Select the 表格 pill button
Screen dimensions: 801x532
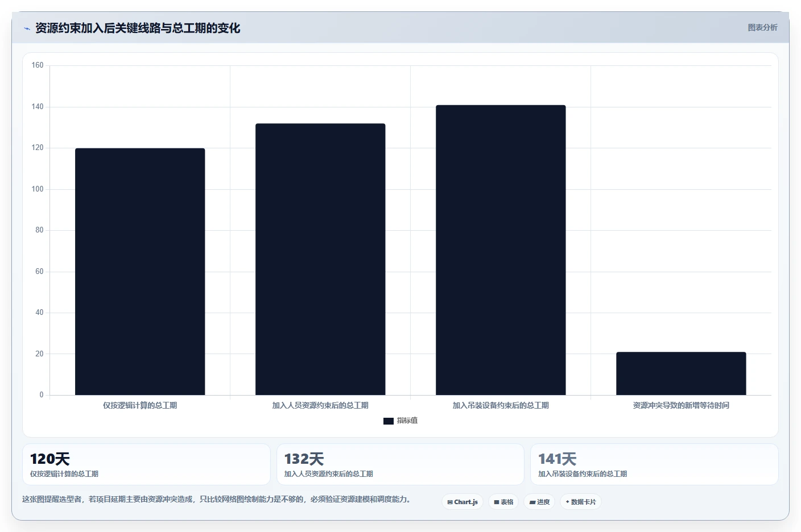click(503, 502)
